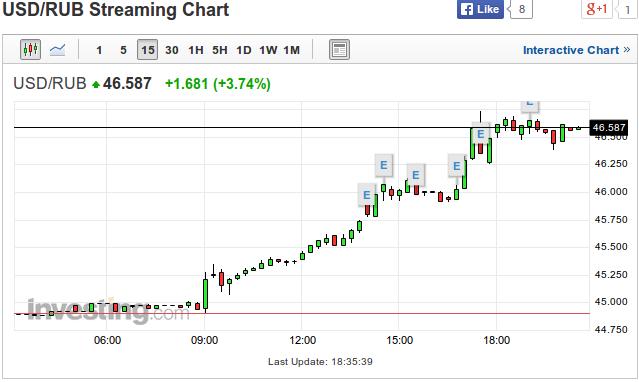Select the 15 minute timeframe
This screenshot has width=639, height=382.
[x=148, y=50]
